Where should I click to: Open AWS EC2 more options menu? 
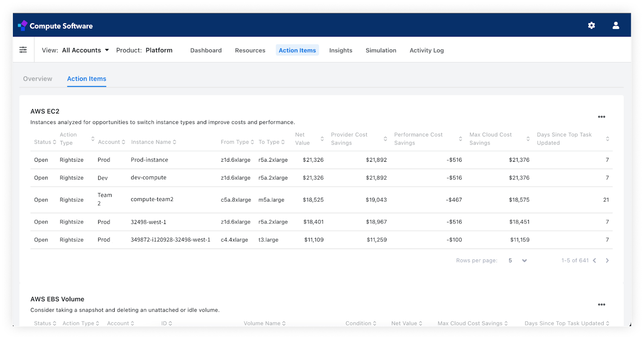(601, 117)
